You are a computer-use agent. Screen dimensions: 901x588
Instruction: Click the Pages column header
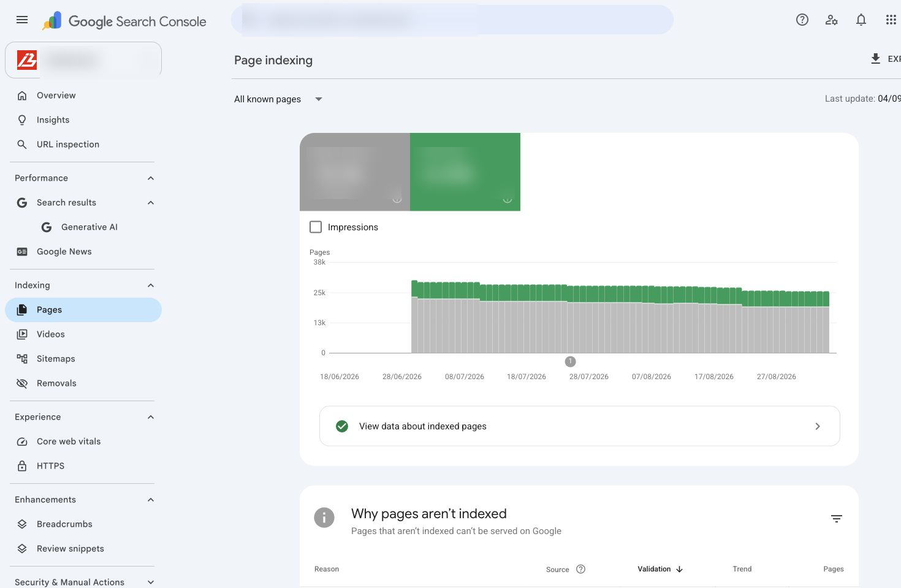(834, 569)
